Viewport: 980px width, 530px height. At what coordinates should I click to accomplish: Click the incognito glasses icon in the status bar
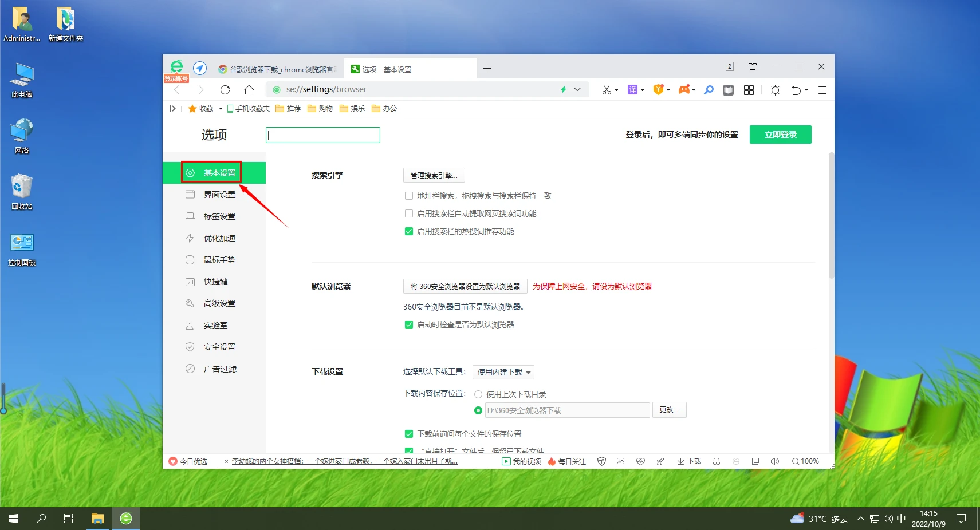pyautogui.click(x=717, y=461)
